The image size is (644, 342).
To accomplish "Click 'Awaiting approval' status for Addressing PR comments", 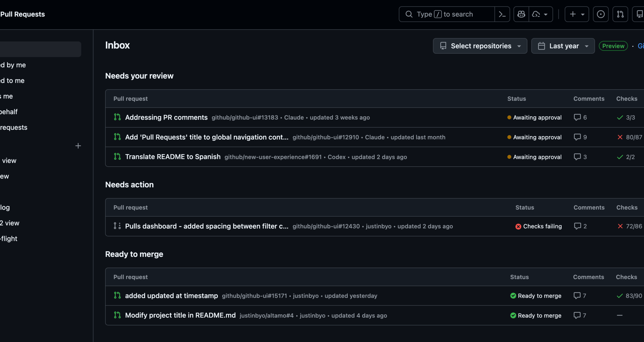I will [x=534, y=117].
